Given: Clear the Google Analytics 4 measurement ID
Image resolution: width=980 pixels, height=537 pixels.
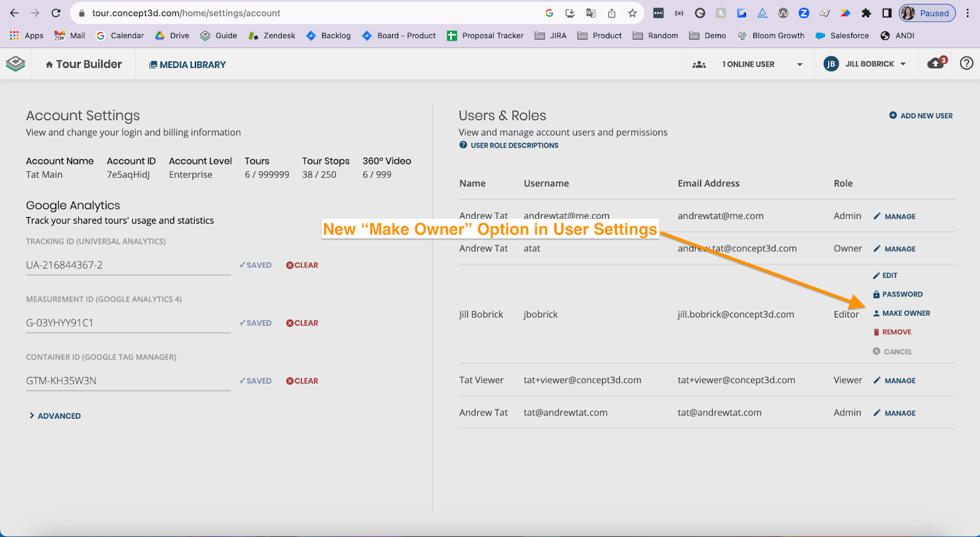Looking at the screenshot, I should [x=302, y=323].
